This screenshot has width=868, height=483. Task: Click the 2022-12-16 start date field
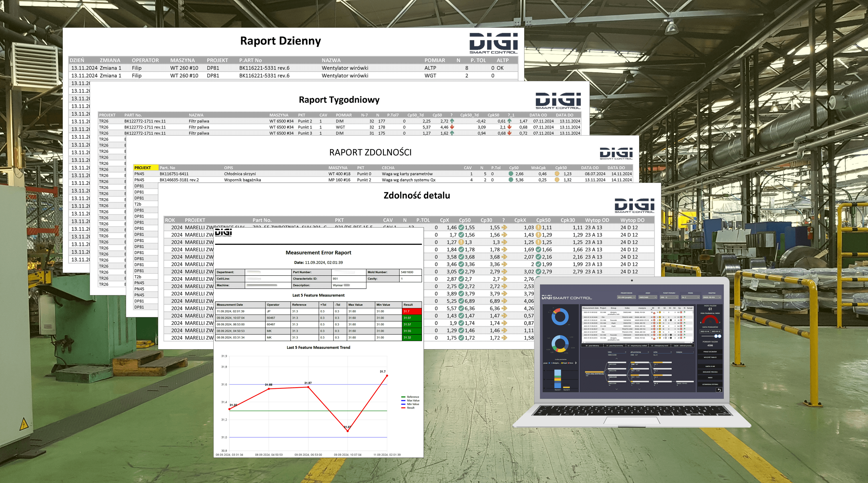coord(705,332)
